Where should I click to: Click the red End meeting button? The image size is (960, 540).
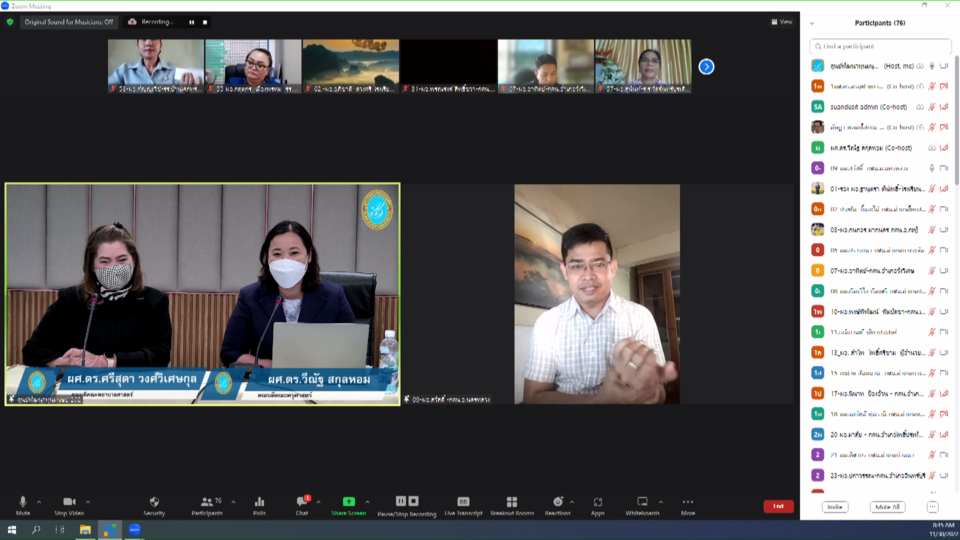click(x=778, y=506)
